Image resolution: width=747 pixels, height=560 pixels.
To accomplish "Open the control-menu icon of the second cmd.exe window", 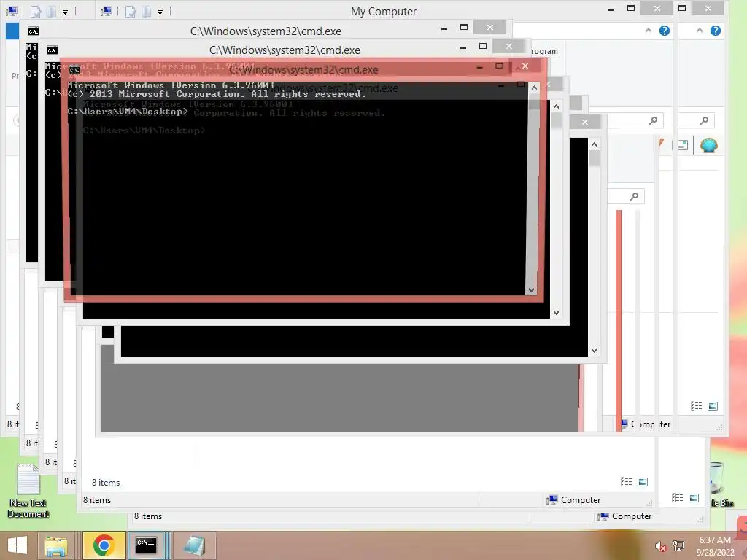I will pyautogui.click(x=53, y=50).
